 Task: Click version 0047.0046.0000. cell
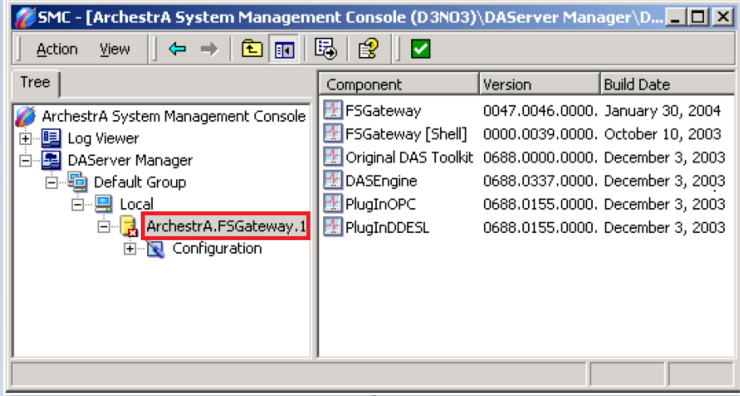pyautogui.click(x=540, y=111)
